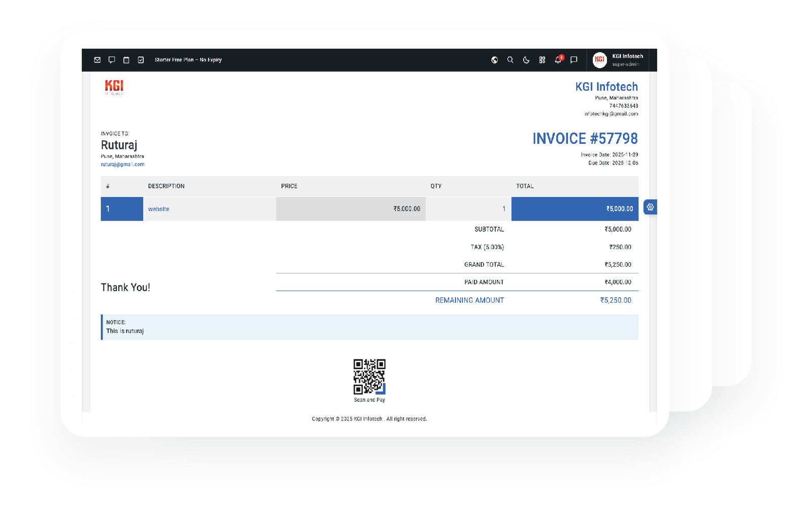Open the search magnifier icon
The height and width of the screenshot is (508, 812).
pos(510,60)
